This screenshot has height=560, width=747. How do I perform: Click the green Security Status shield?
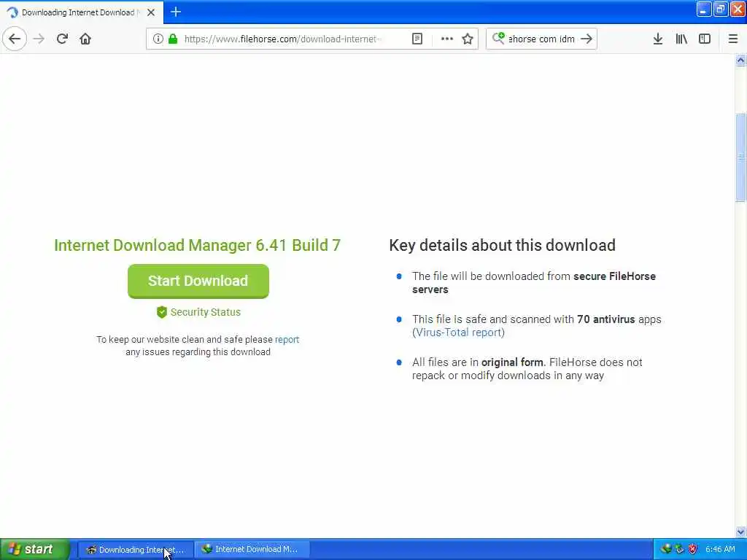pyautogui.click(x=161, y=312)
